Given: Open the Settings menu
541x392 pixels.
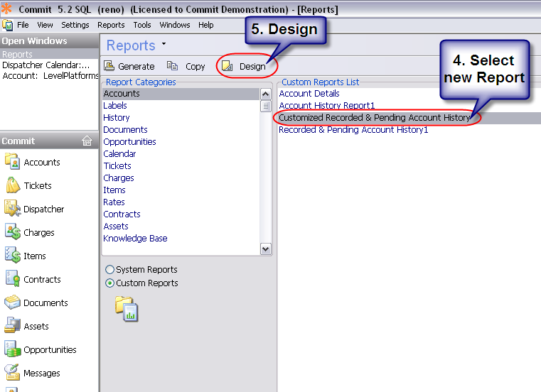Looking at the screenshot, I should click(75, 25).
